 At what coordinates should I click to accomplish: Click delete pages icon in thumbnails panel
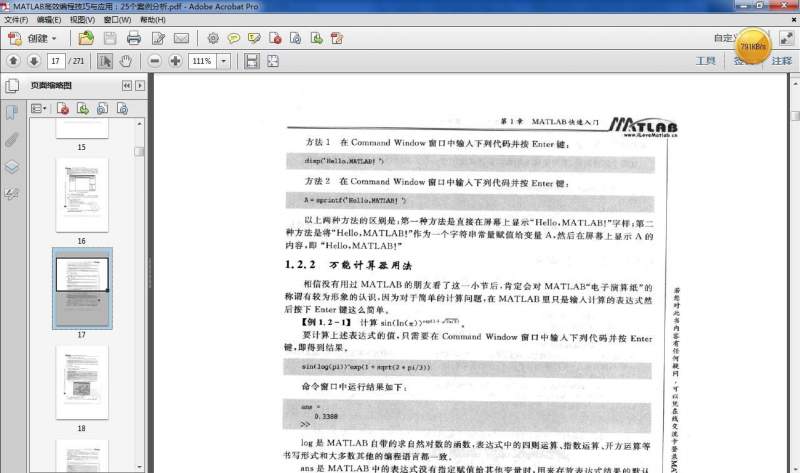click(x=63, y=109)
